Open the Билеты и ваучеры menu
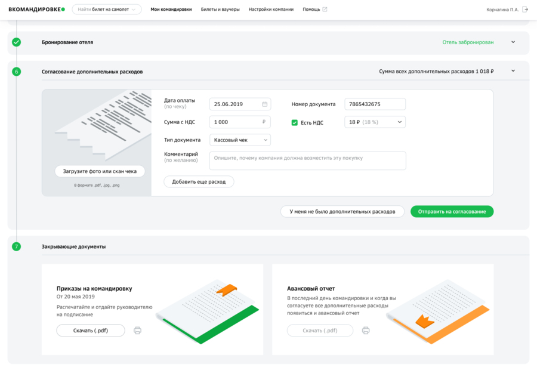The width and height of the screenshot is (537, 392). point(220,9)
